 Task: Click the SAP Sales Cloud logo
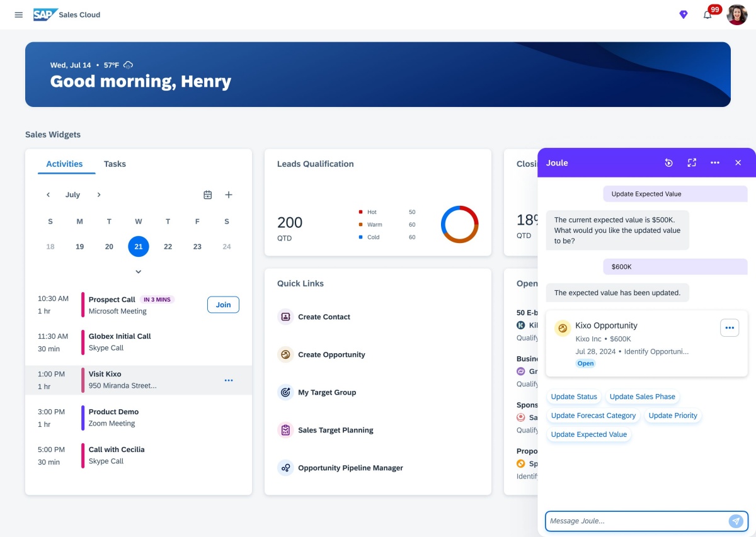coord(67,14)
